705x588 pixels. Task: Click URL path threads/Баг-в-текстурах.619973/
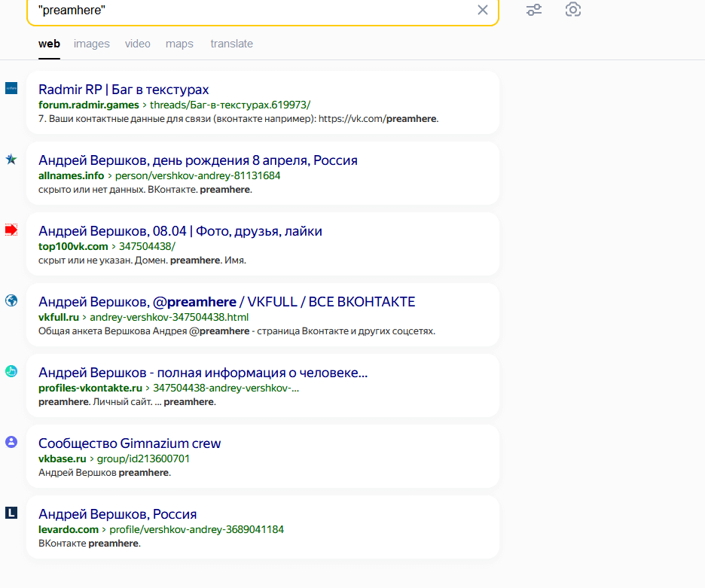point(230,105)
